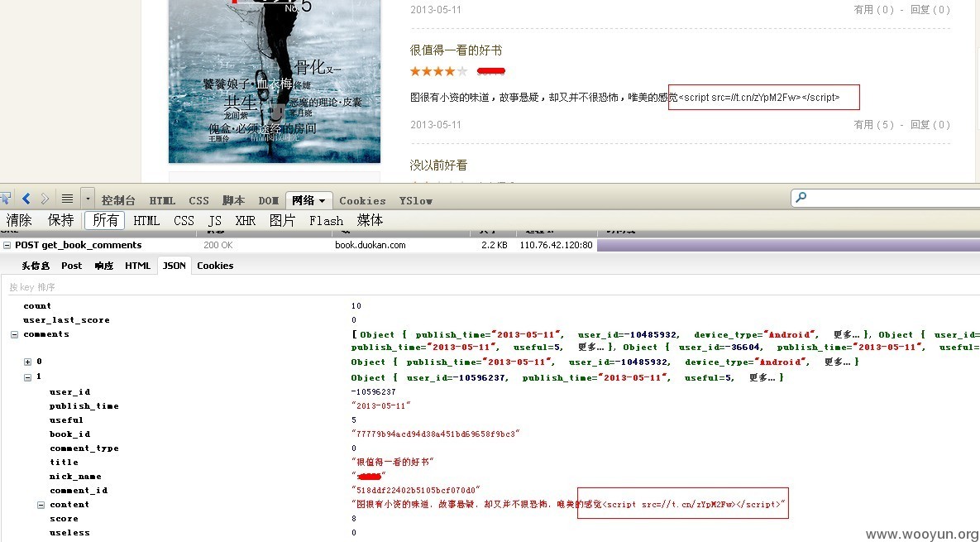Switch to the Firebug Cookies panel tab

(362, 201)
